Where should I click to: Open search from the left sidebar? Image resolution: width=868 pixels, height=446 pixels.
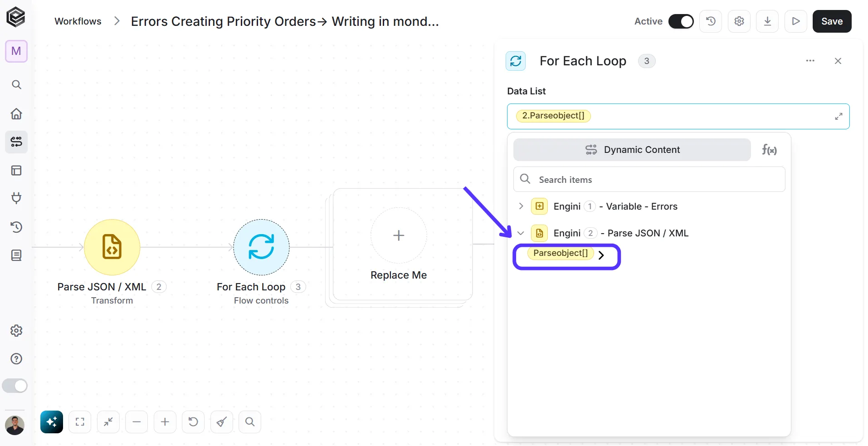16,85
